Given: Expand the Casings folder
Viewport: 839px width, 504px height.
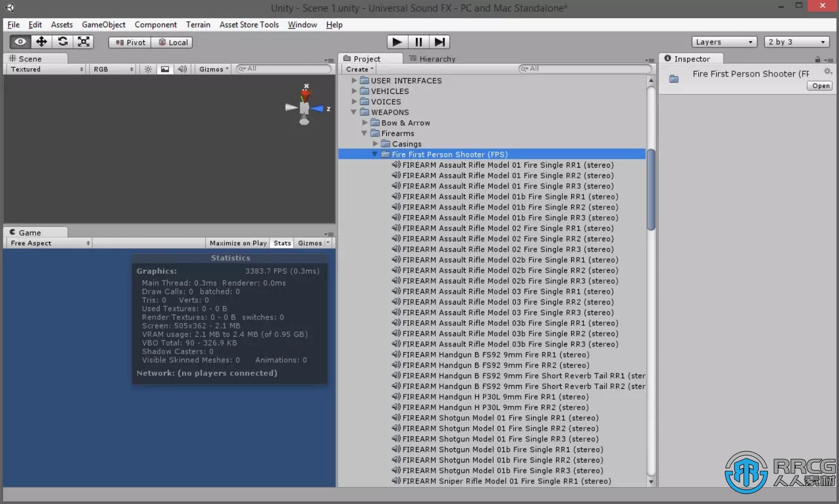Looking at the screenshot, I should click(376, 144).
